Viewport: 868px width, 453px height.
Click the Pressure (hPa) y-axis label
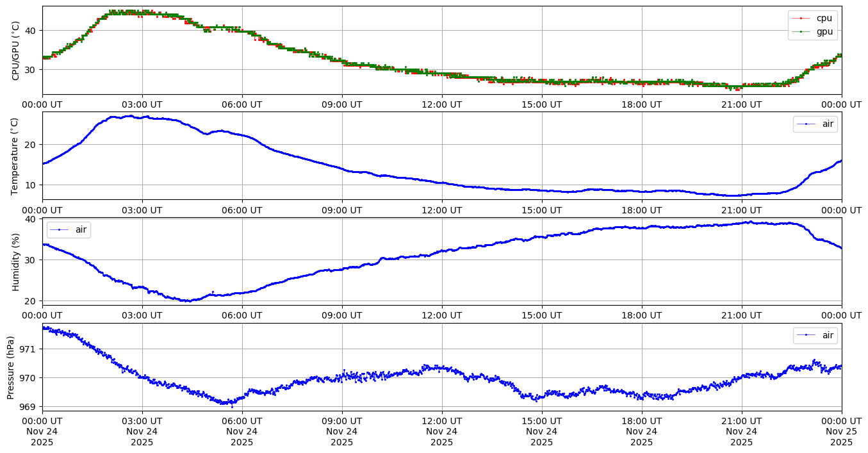tap(11, 367)
